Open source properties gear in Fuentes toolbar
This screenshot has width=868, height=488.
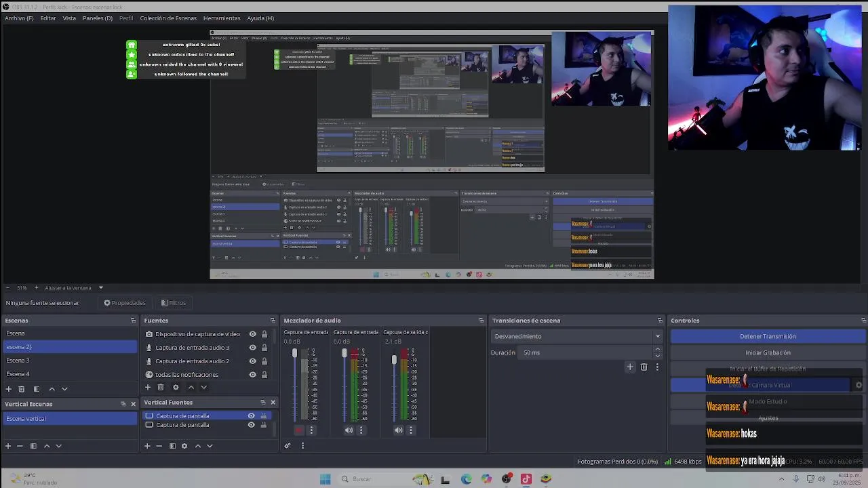[x=176, y=388]
